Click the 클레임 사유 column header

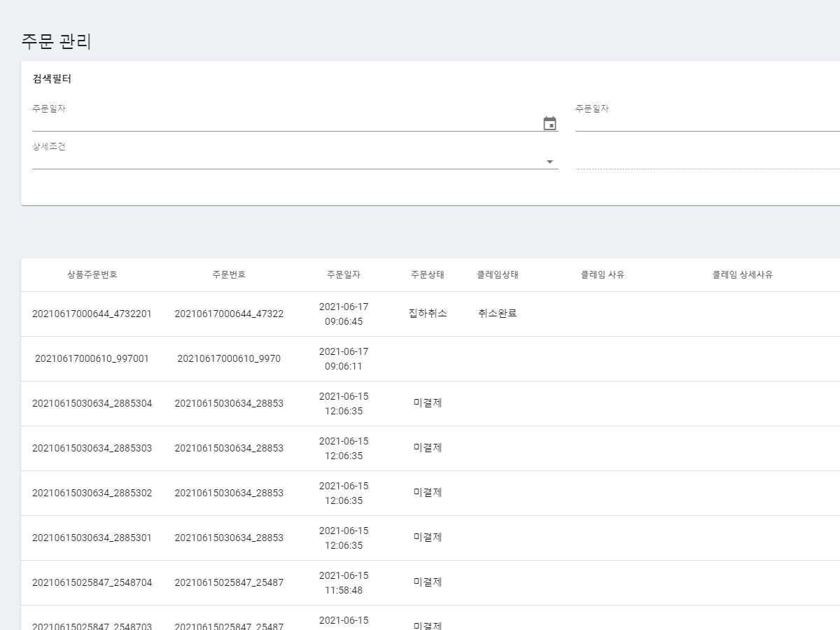pyautogui.click(x=603, y=275)
